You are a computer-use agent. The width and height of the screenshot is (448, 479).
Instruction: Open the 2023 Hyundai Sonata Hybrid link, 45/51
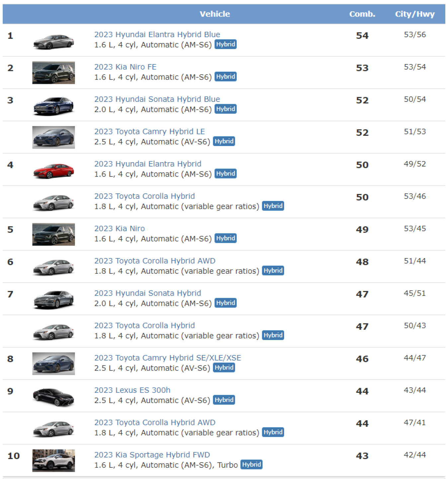[148, 293]
